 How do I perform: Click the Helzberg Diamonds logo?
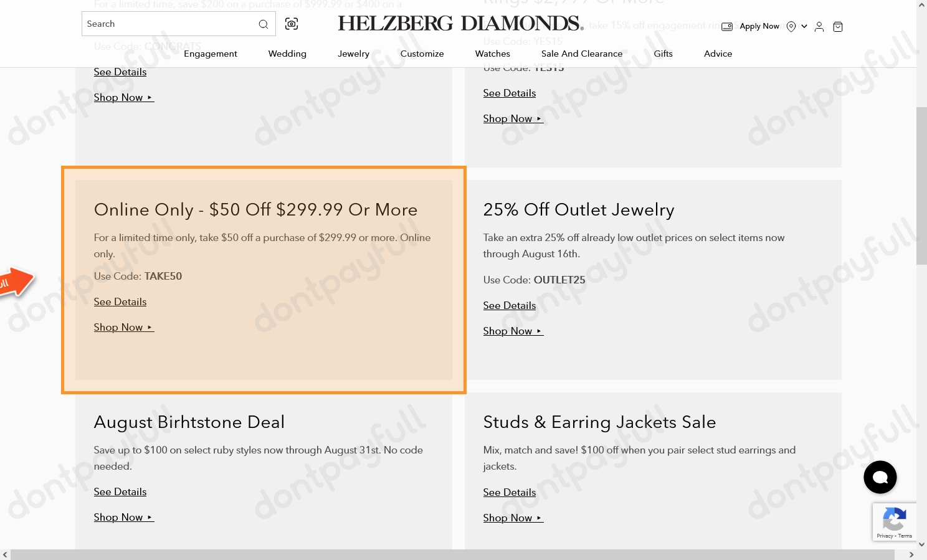pos(460,23)
